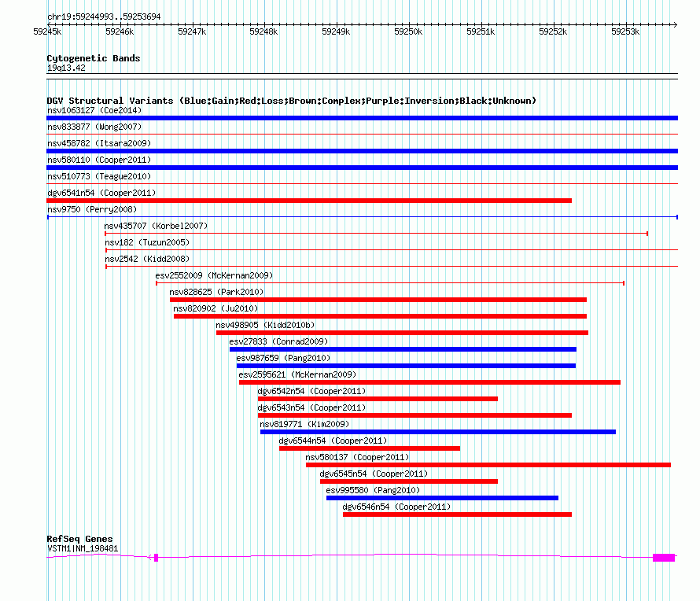The height and width of the screenshot is (601, 700).
Task: Click the esv2552009 (McKernan2009) label
Action: pos(214,275)
